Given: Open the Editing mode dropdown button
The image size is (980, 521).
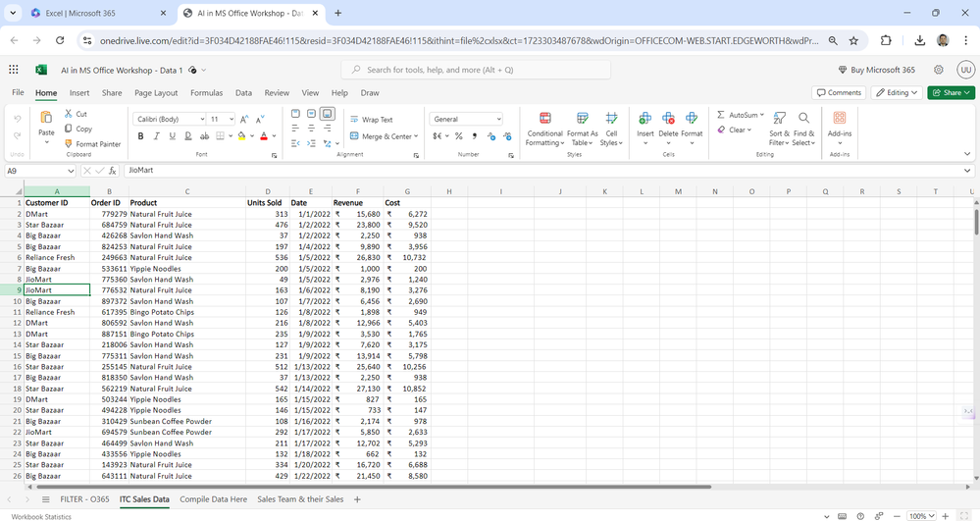Looking at the screenshot, I should point(897,92).
